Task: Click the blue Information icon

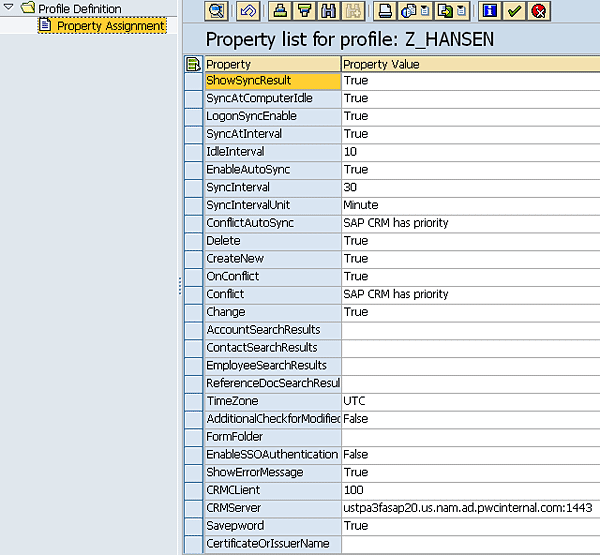Action: click(490, 11)
